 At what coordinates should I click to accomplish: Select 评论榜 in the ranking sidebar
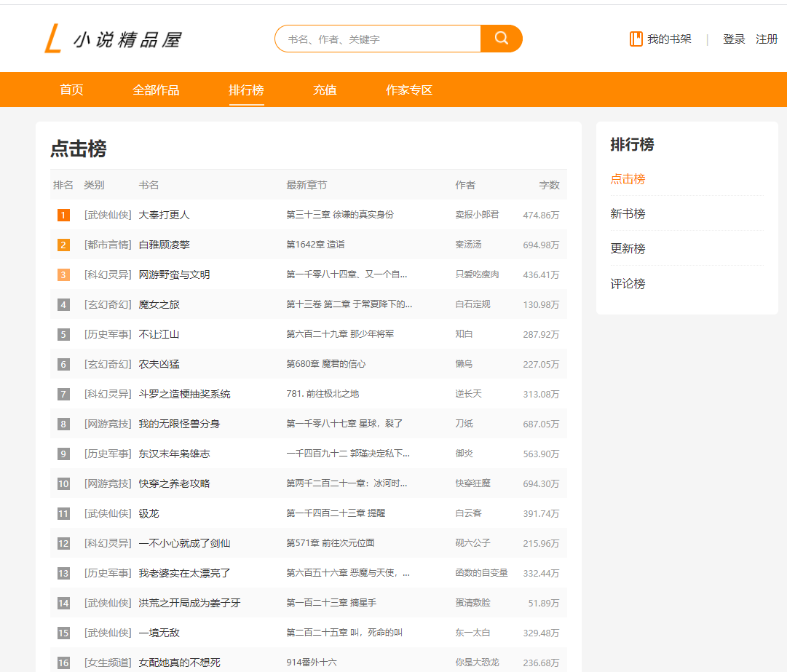coord(628,284)
